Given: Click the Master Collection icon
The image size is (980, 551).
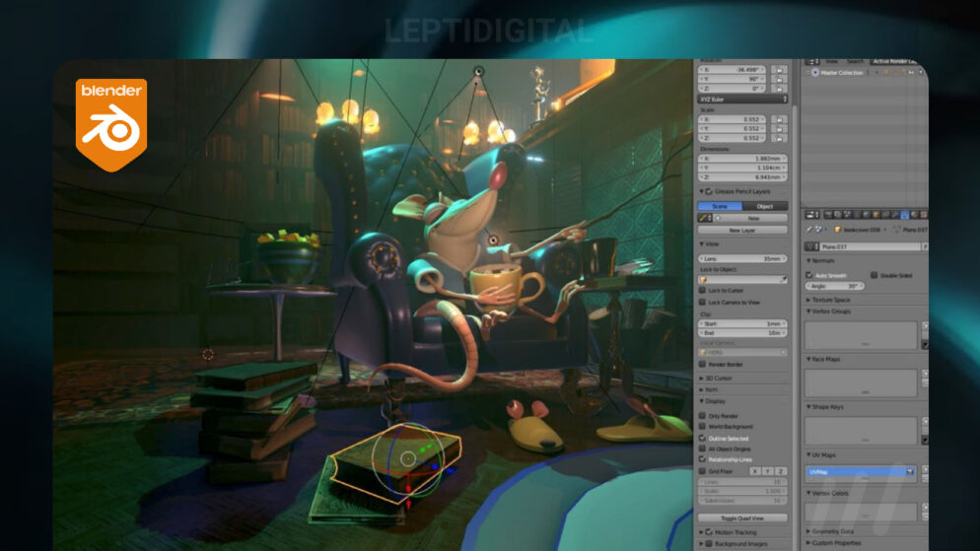Looking at the screenshot, I should click(x=815, y=73).
